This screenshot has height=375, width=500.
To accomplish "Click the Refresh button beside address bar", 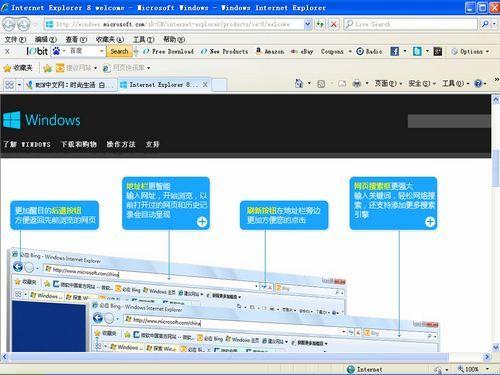I will point(320,24).
